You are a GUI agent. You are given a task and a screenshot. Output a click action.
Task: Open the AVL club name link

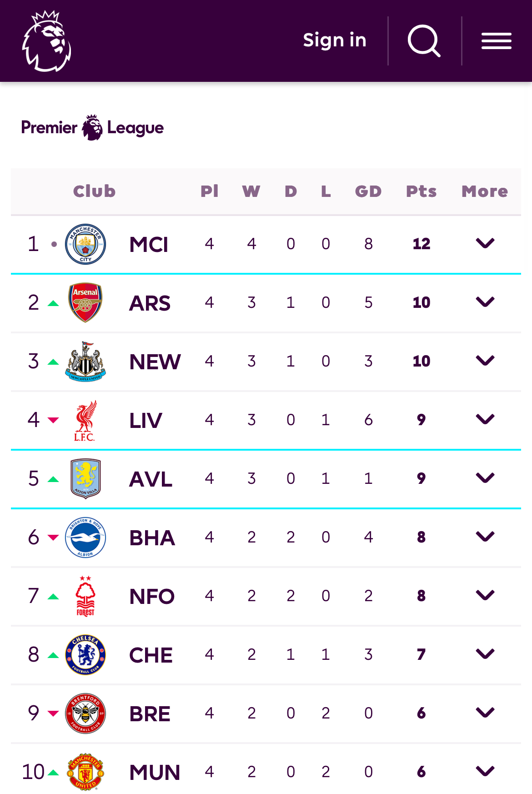coord(151,479)
